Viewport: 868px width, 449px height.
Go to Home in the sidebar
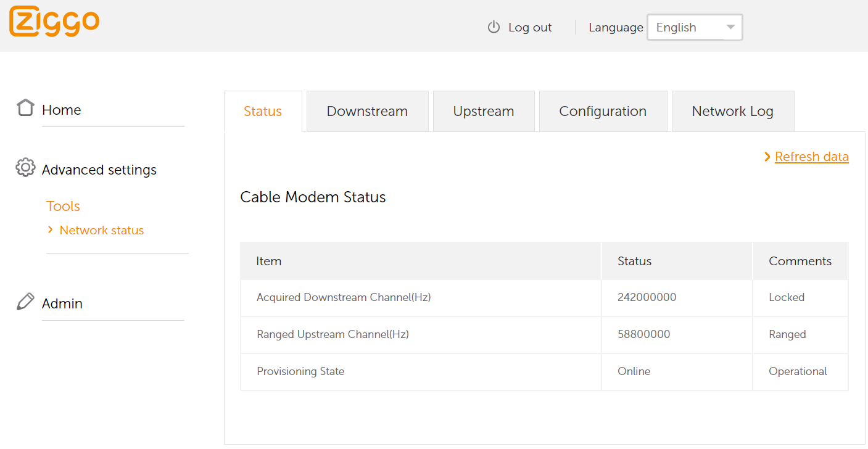(x=62, y=110)
